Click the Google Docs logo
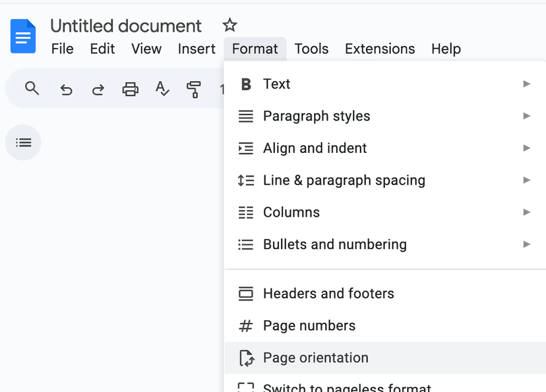Screen dimensions: 546x392 click(22, 36)
